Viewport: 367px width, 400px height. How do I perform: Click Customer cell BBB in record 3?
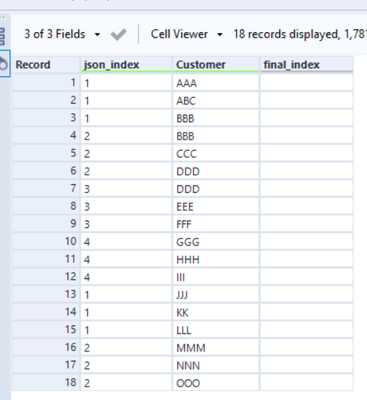pyautogui.click(x=216, y=118)
